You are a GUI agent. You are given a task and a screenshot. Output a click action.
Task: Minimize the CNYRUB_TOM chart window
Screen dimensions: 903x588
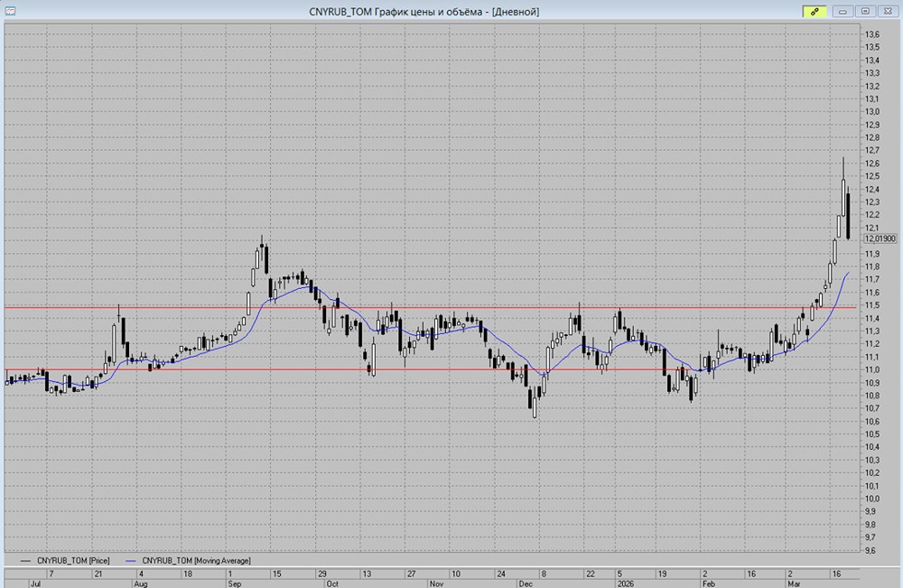click(843, 11)
